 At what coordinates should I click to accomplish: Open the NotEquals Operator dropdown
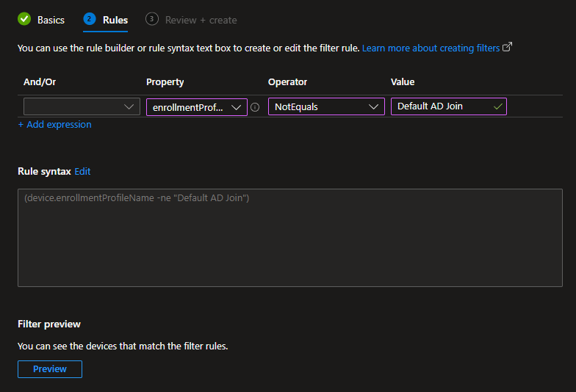coord(325,106)
